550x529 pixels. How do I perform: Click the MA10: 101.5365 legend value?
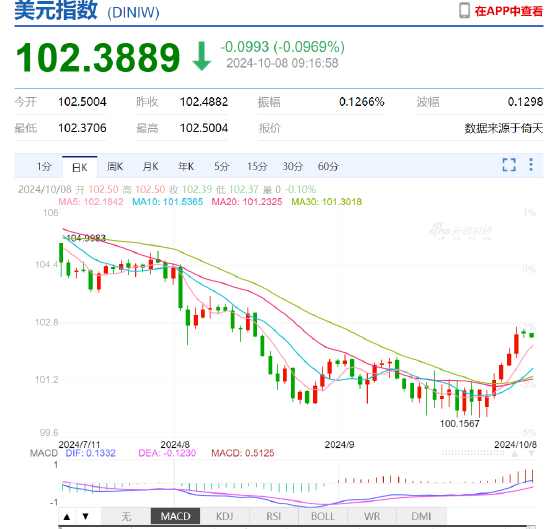click(x=168, y=202)
